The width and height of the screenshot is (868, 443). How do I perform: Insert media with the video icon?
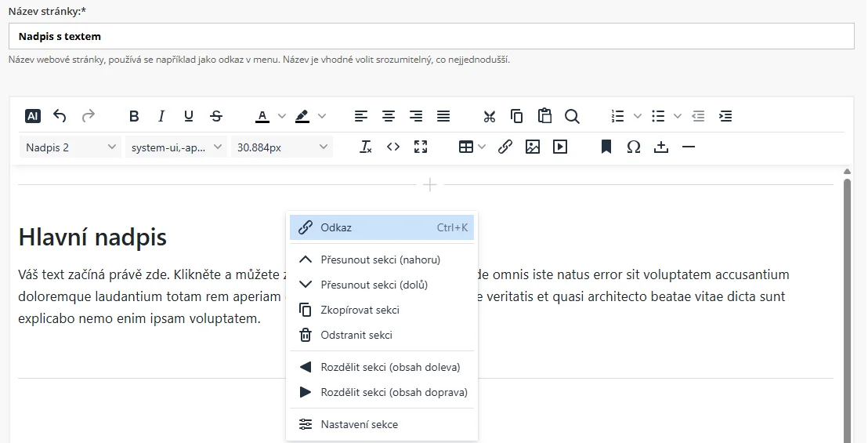coord(559,147)
